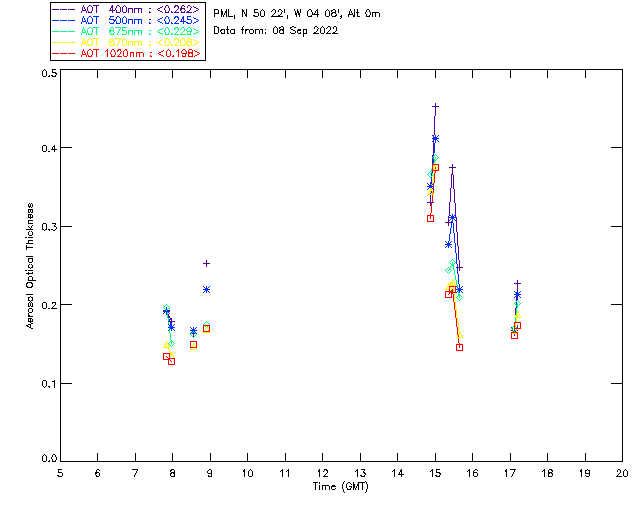This screenshot has width=640, height=512.
Task: Click hour 5 on the time axis
Action: pyautogui.click(x=60, y=473)
